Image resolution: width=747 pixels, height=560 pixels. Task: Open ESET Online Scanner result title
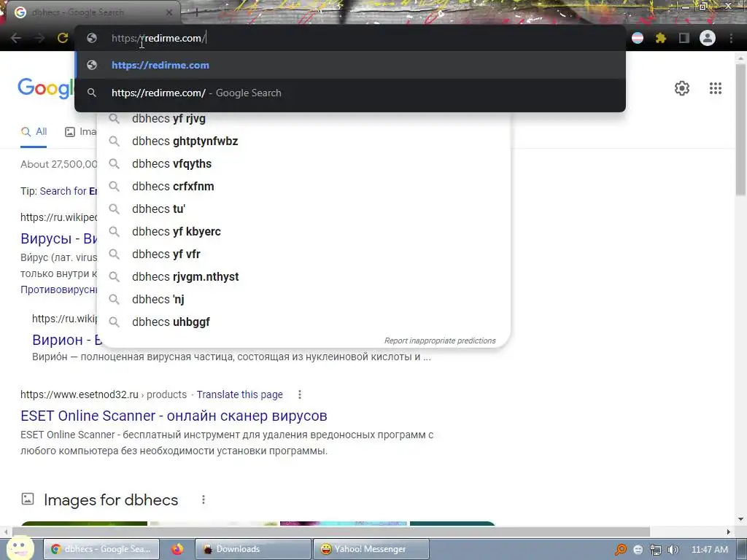pos(174,416)
